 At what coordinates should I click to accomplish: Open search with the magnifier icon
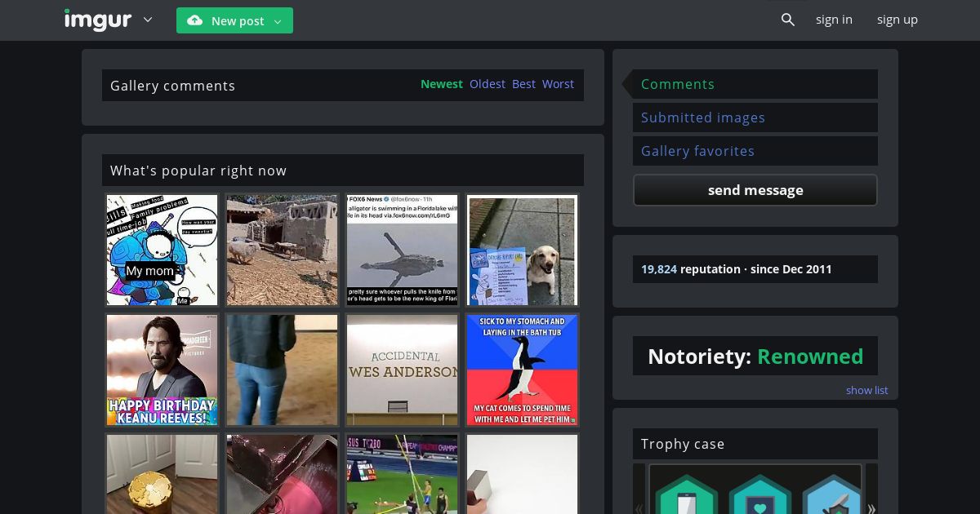[x=787, y=20]
